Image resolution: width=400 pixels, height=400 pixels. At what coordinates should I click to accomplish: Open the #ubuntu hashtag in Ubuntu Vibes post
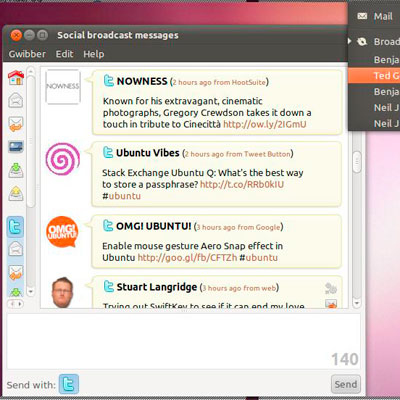coord(122,196)
